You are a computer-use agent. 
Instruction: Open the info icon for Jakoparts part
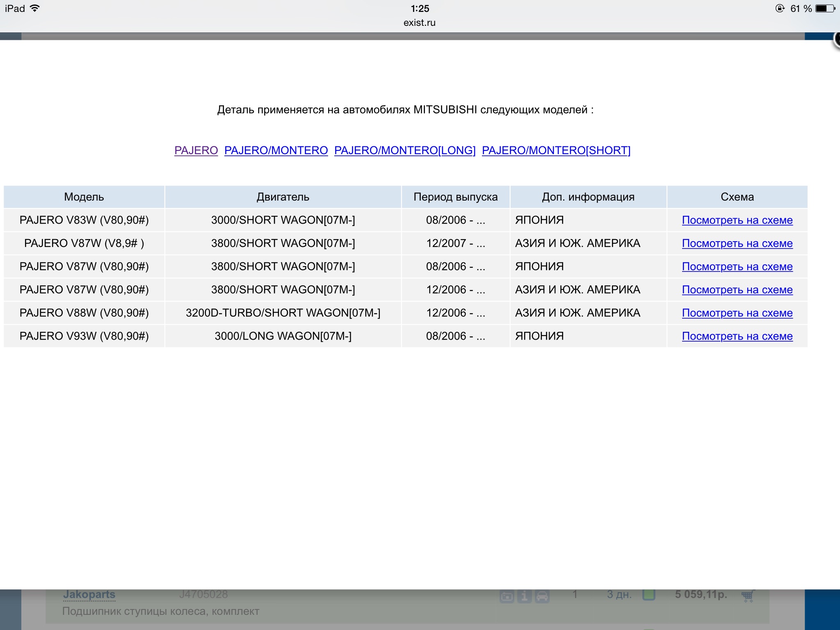[x=525, y=596]
